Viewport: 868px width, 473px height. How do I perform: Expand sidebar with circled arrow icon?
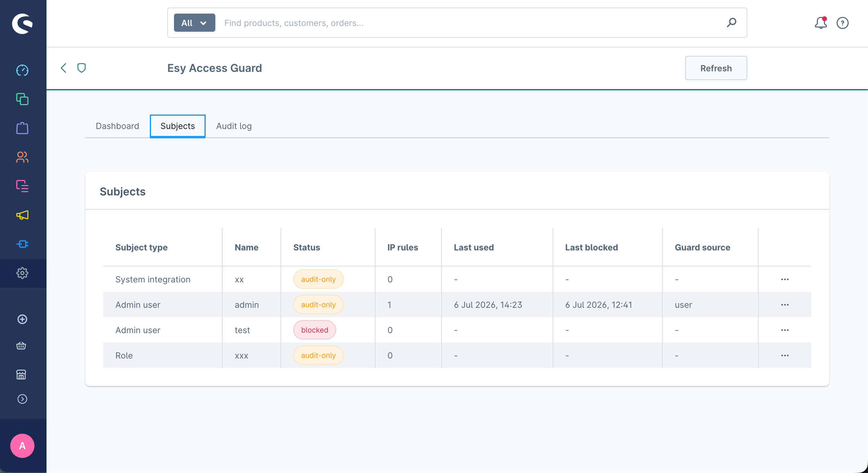tap(22, 399)
